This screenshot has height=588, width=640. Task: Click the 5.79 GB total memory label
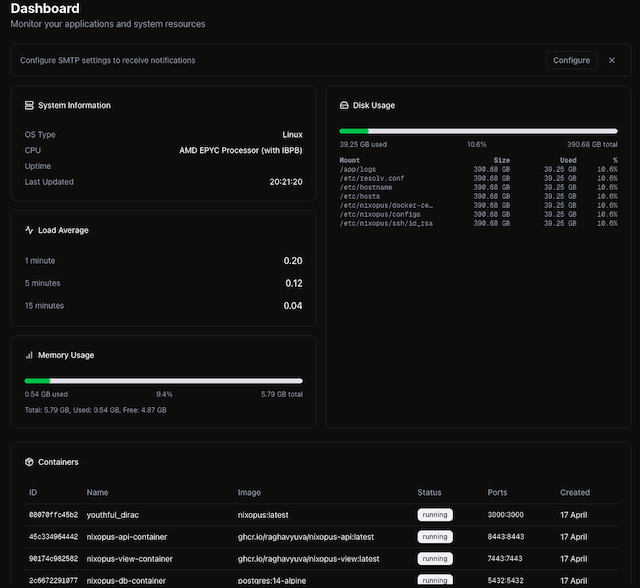282,394
